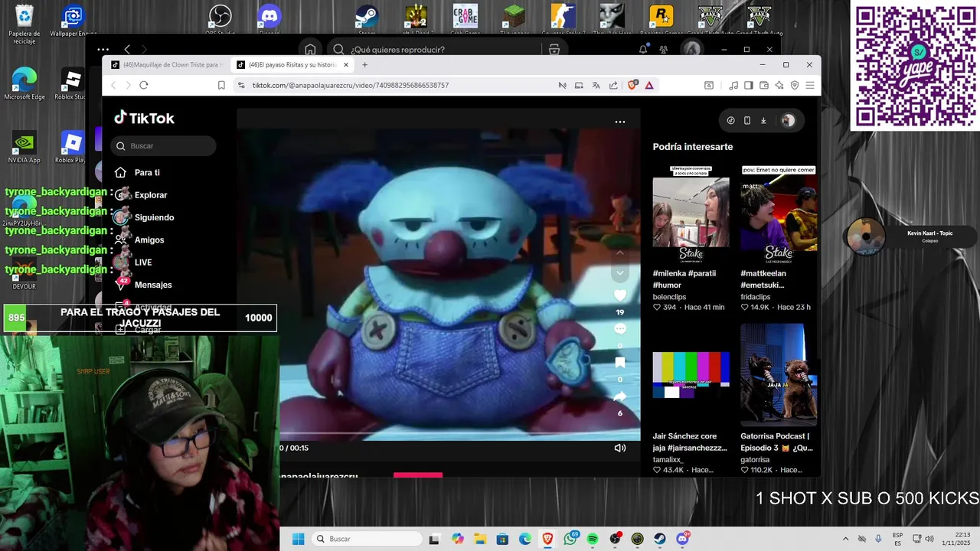Open the Brave Wallet icon
The height and width of the screenshot is (551, 980).
(x=764, y=85)
